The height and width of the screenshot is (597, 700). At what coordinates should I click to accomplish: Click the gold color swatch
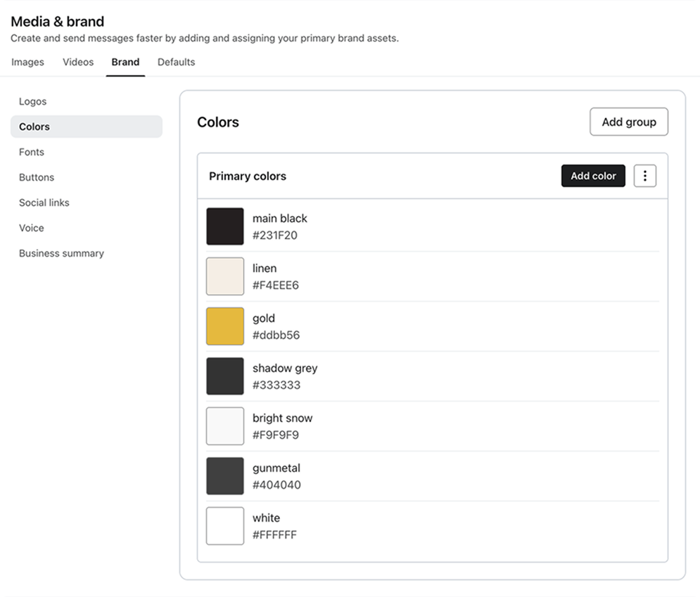click(225, 326)
